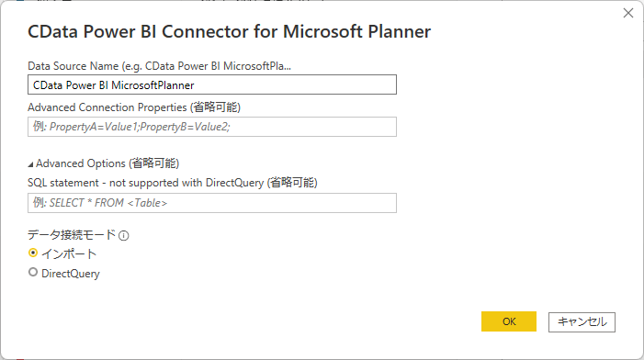This screenshot has width=644, height=360.
Task: Focus the Advanced Connection Properties field
Action: (x=212, y=127)
